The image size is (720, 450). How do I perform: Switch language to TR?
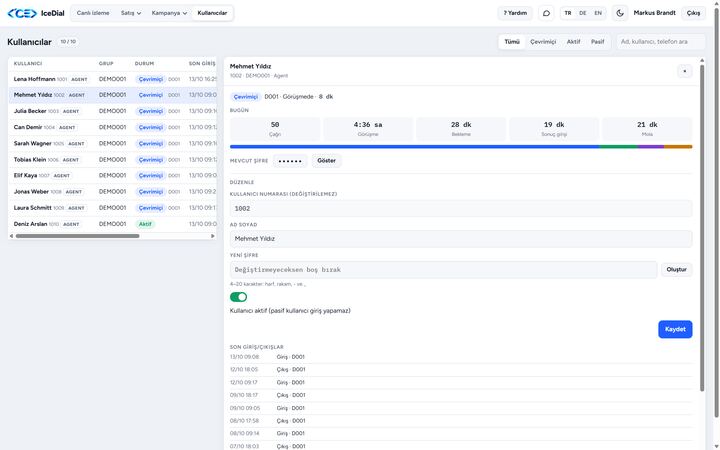pos(568,13)
